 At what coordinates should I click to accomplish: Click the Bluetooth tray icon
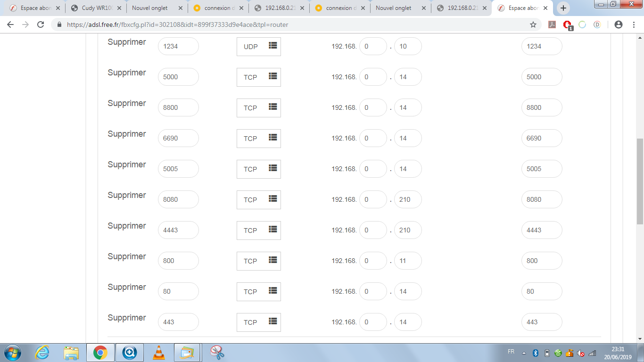(x=536, y=353)
